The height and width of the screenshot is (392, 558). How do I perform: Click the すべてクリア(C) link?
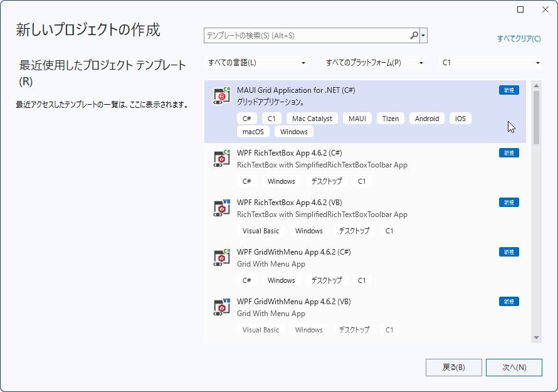(x=519, y=38)
